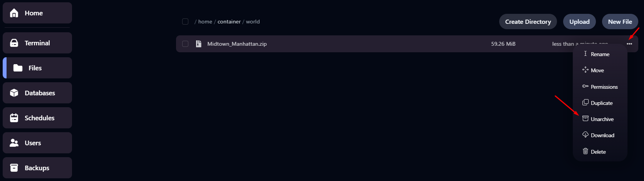Click the Backups archive box icon
The width and height of the screenshot is (644, 181).
coord(14,168)
